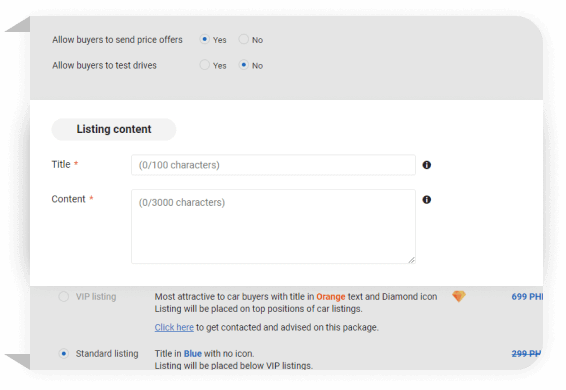Click the VIP listing label text
The width and height of the screenshot is (566, 390).
pyautogui.click(x=96, y=297)
